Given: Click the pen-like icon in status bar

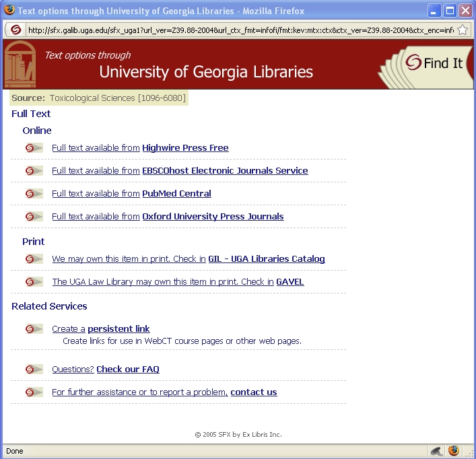Looking at the screenshot, I should (436, 451).
